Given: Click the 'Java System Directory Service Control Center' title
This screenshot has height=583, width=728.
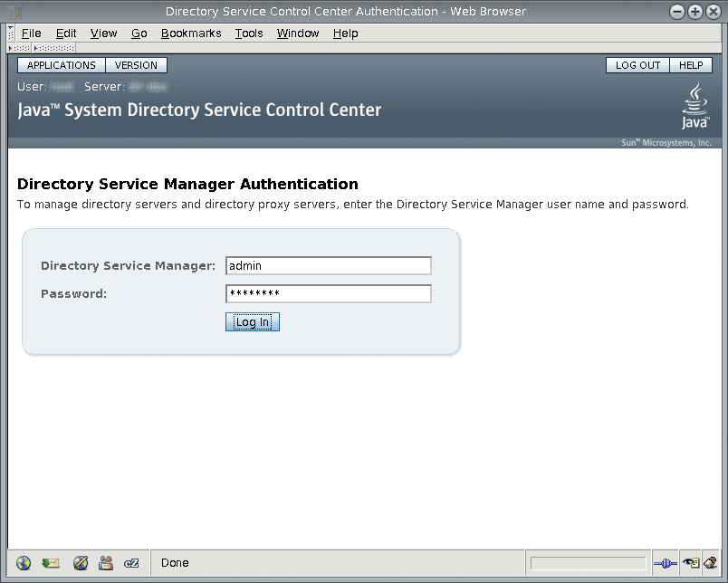Looking at the screenshot, I should (199, 110).
